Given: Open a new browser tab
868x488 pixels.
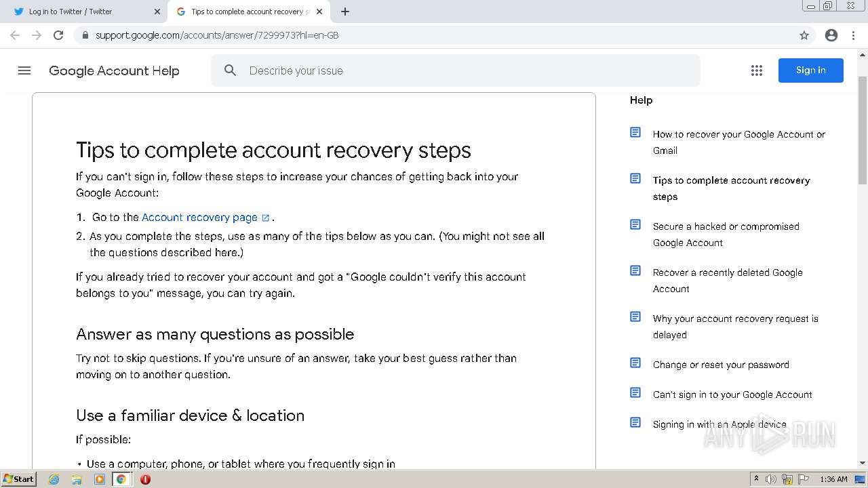Looking at the screenshot, I should coord(345,12).
